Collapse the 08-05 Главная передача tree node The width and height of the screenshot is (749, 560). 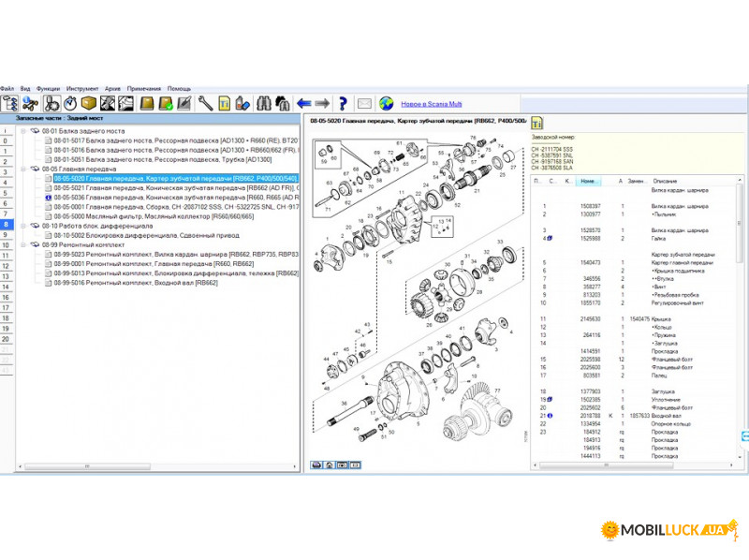[22, 169]
